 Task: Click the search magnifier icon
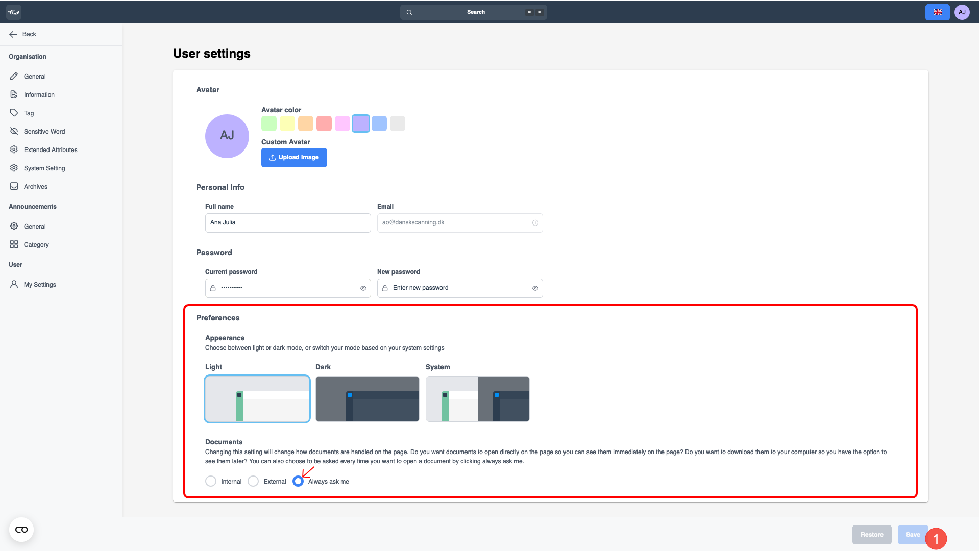coord(409,12)
